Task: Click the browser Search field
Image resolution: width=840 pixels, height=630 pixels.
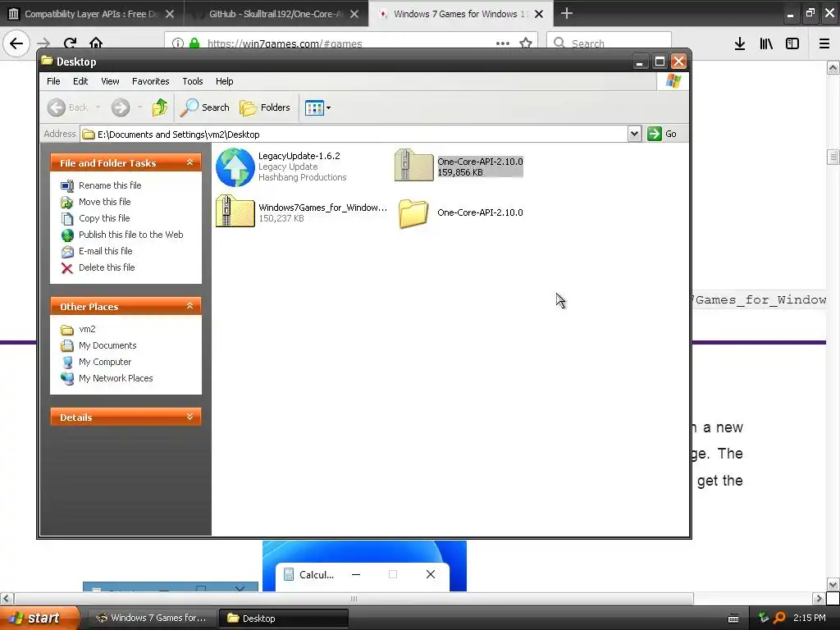Action: (x=609, y=43)
